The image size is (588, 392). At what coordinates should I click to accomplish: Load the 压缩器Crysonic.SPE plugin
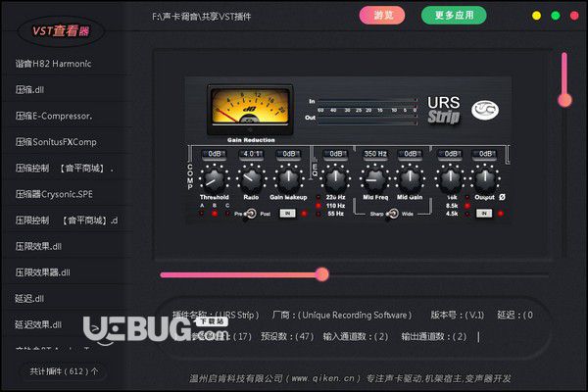tap(54, 194)
